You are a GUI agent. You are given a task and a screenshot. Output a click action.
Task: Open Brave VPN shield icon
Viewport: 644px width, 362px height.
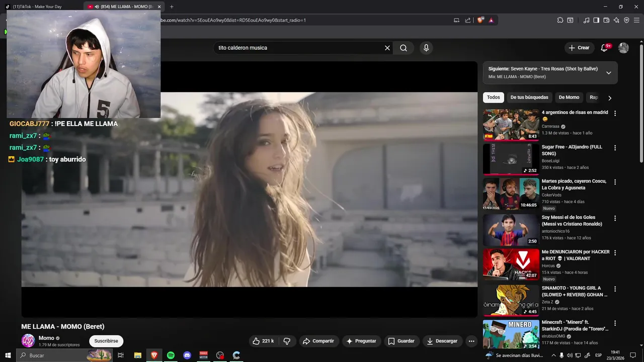coord(626,20)
